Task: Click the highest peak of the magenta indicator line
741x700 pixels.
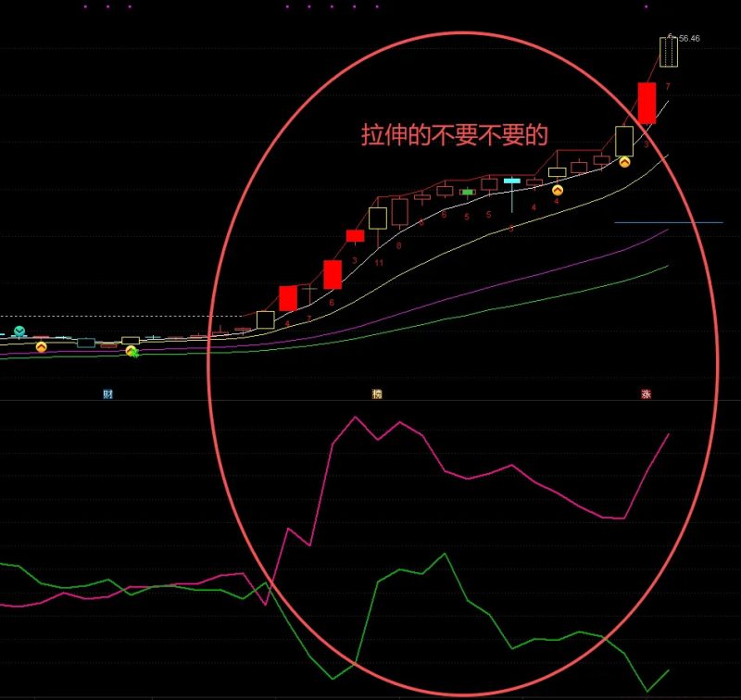Action: point(355,418)
